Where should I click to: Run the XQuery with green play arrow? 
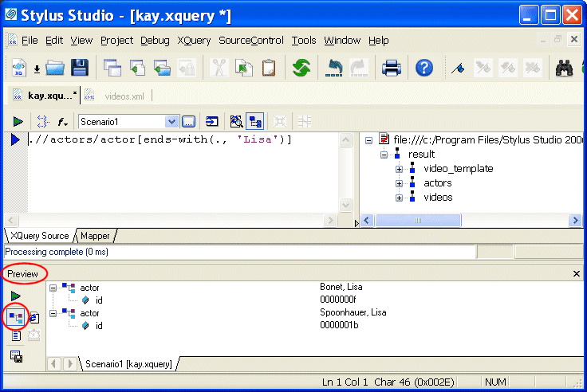tap(18, 122)
